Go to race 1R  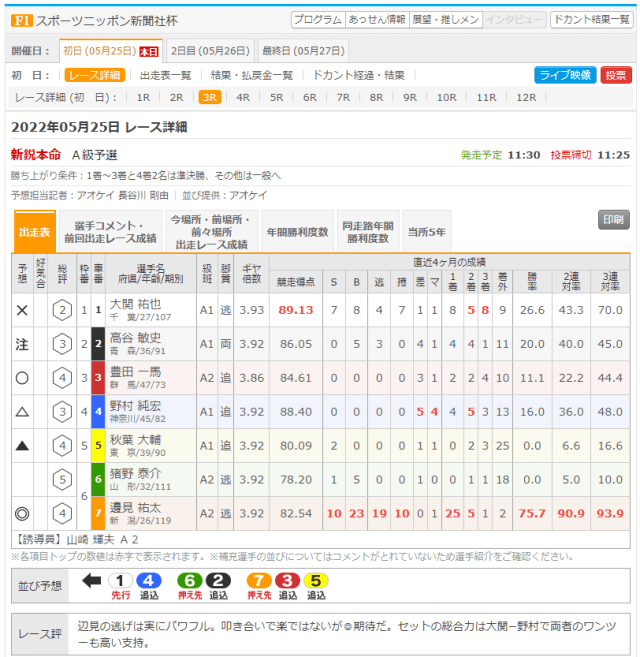143,98
